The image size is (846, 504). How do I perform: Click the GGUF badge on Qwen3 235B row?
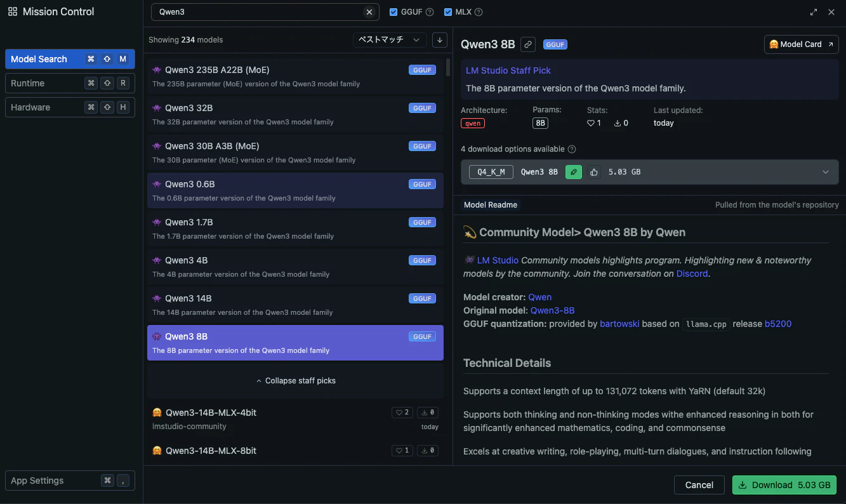422,70
